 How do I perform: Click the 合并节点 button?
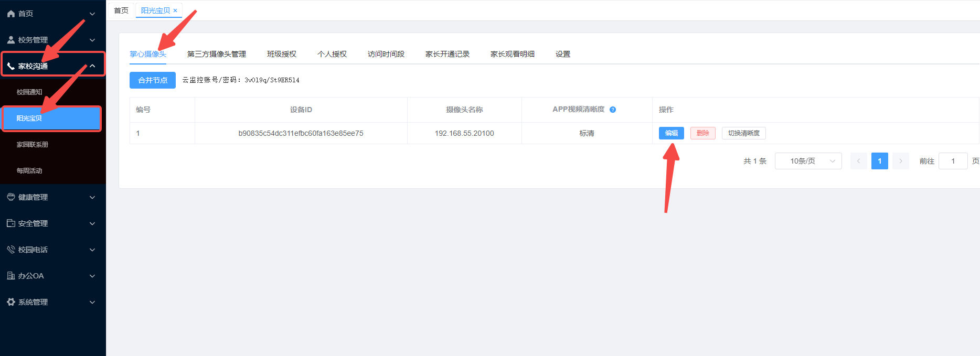click(x=153, y=80)
